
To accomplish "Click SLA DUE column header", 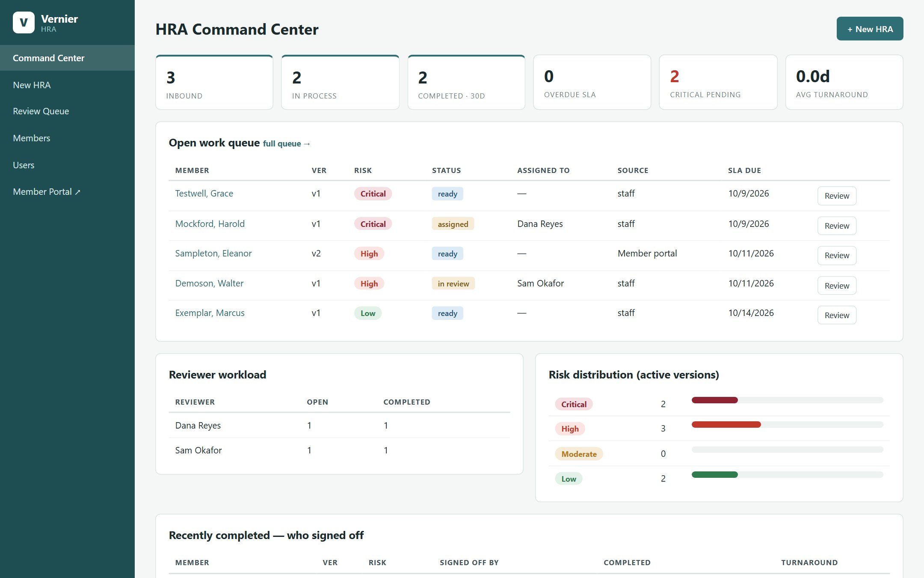I will (744, 170).
